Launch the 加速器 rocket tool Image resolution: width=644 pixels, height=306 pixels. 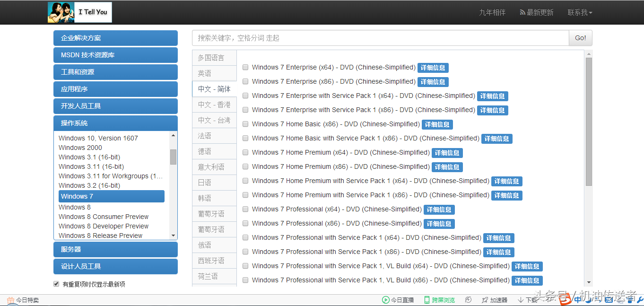tap(494, 300)
